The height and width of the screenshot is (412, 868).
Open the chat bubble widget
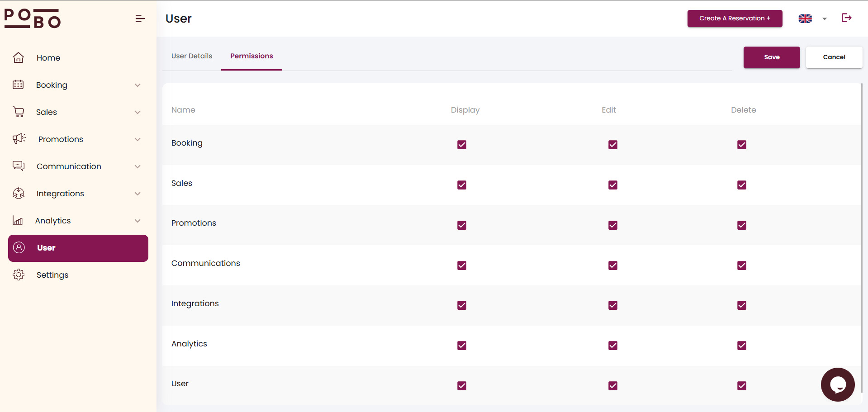[x=837, y=384]
